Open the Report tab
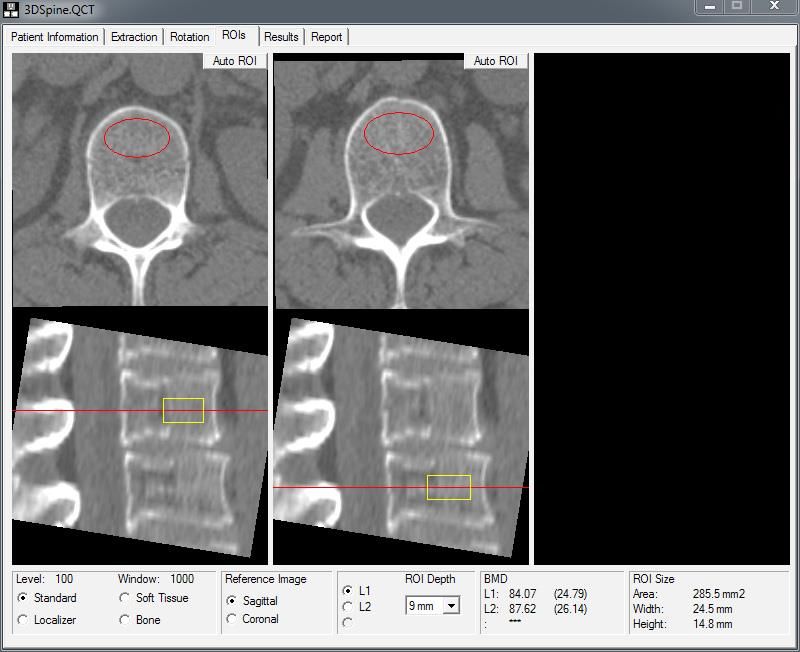Screen dimensions: 800x652 (327, 37)
